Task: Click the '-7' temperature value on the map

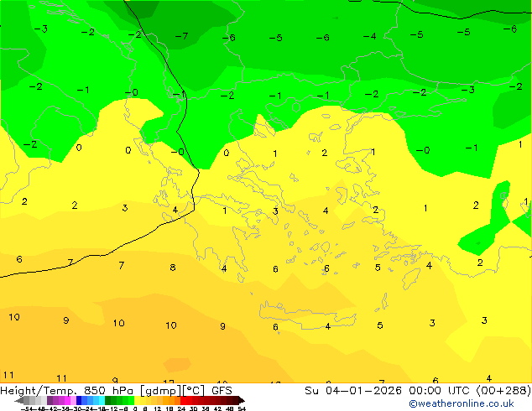Action: click(x=182, y=35)
